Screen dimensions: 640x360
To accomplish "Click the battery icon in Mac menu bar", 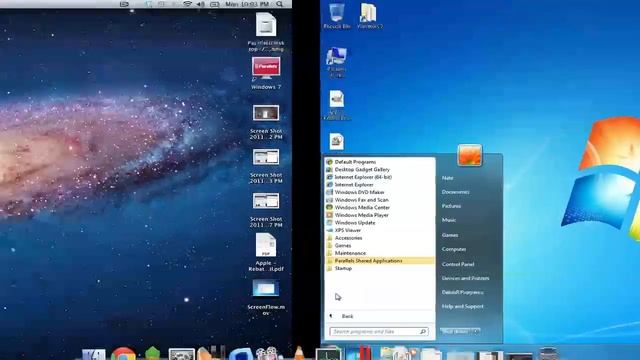I will click(214, 4).
